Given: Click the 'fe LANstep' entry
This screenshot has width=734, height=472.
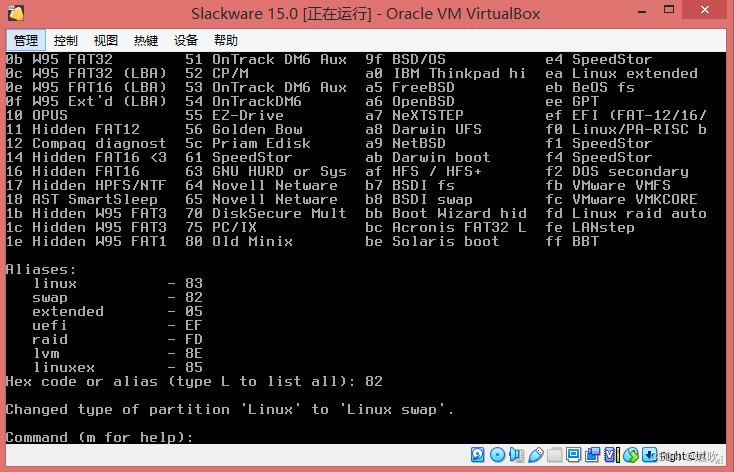Looking at the screenshot, I should pyautogui.click(x=590, y=228).
